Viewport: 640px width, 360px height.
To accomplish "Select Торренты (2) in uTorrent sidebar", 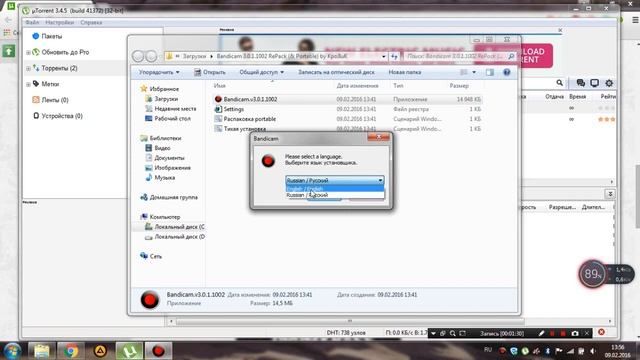I will (x=59, y=68).
